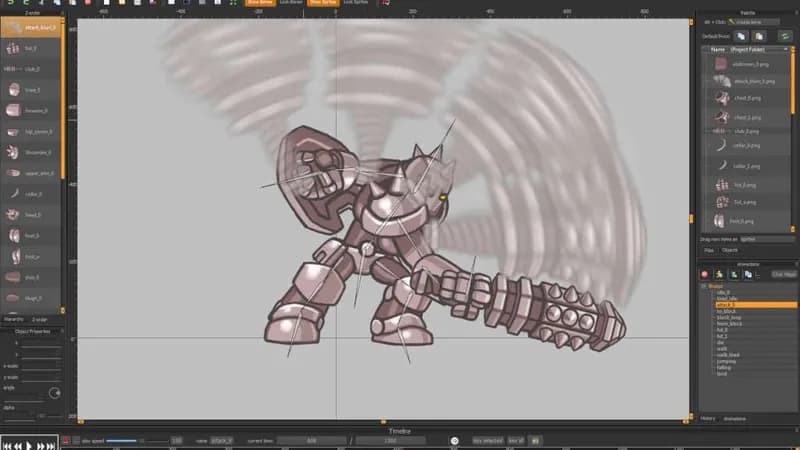Open the Char Maps button

pos(784,274)
